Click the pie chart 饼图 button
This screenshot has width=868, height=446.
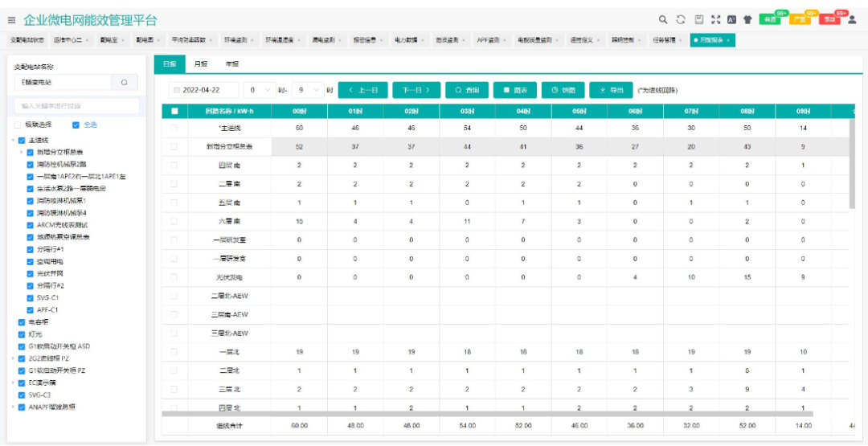pos(563,90)
